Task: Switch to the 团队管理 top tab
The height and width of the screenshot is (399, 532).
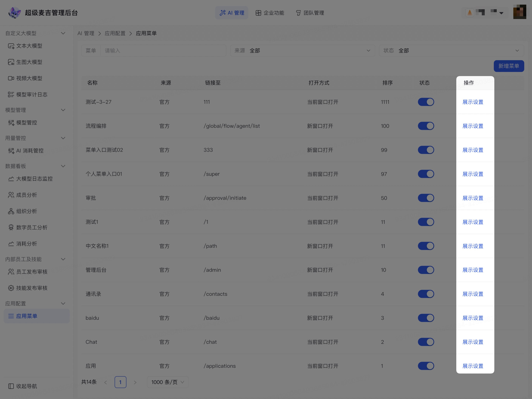Action: click(x=310, y=13)
